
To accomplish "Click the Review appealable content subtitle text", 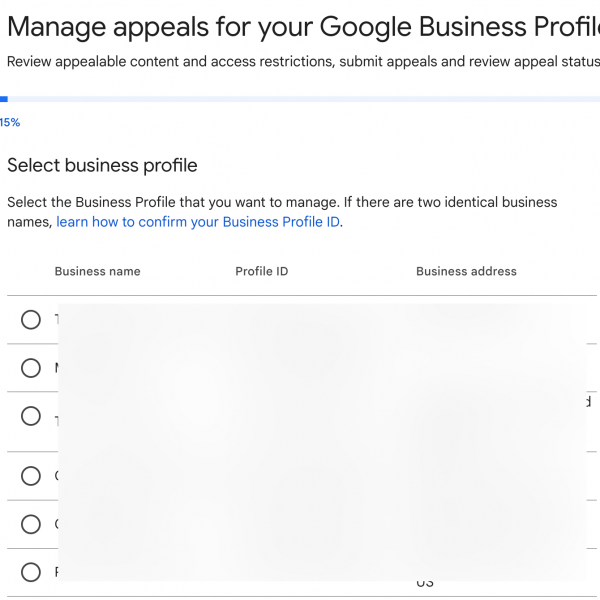I will click(x=300, y=62).
